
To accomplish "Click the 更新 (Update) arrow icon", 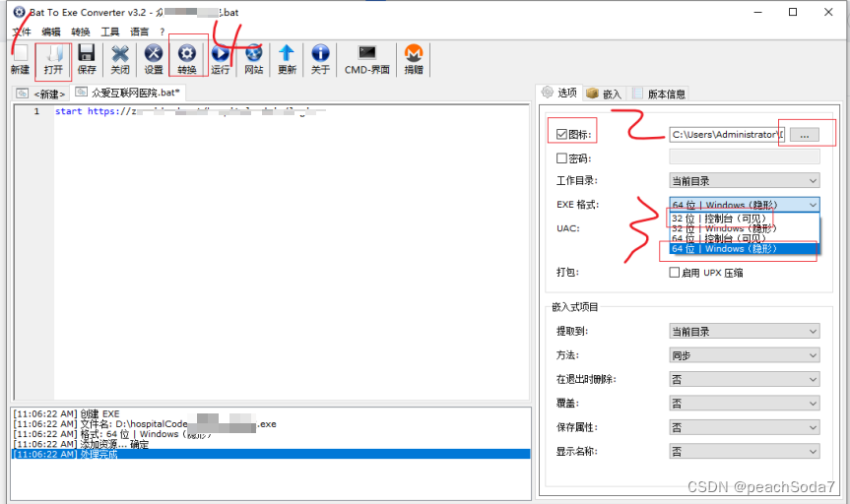I will [287, 59].
